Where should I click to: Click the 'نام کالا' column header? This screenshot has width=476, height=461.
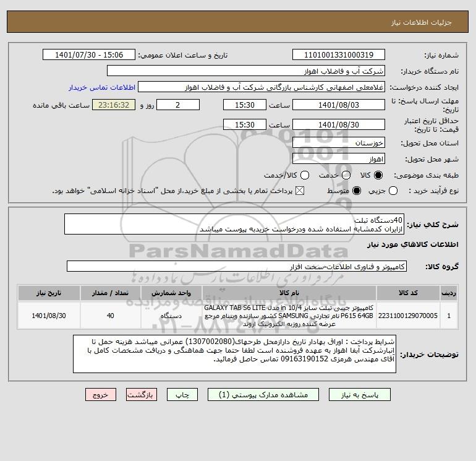(x=289, y=293)
